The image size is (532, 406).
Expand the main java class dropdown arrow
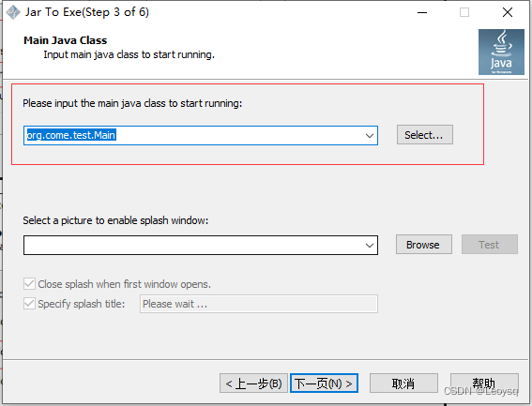tap(370, 136)
